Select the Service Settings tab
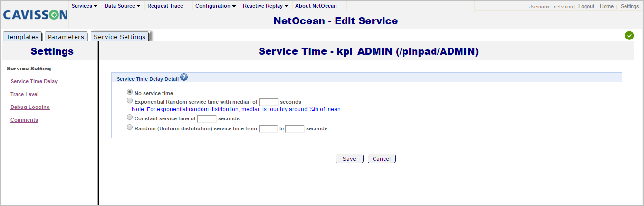The height and width of the screenshot is (206, 644). [119, 37]
